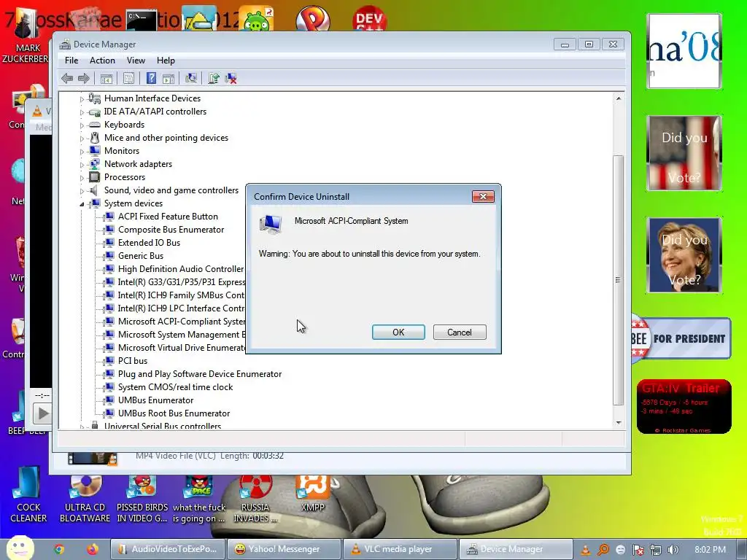747x560 pixels.
Task: Expand the Keyboards node
Action: tap(82, 125)
